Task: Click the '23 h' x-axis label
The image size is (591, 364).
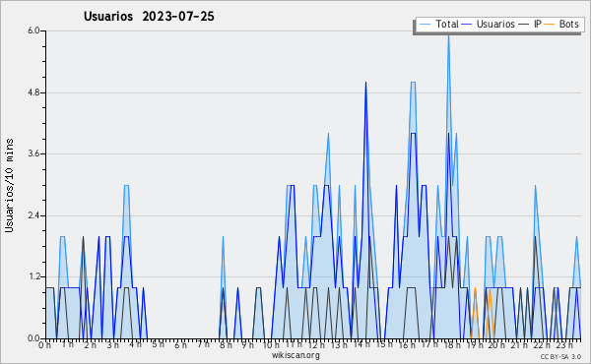Action: pos(564,344)
